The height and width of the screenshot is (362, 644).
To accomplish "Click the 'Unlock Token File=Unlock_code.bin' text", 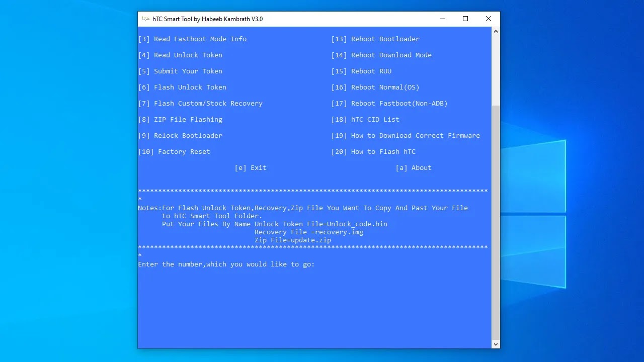I will (321, 224).
